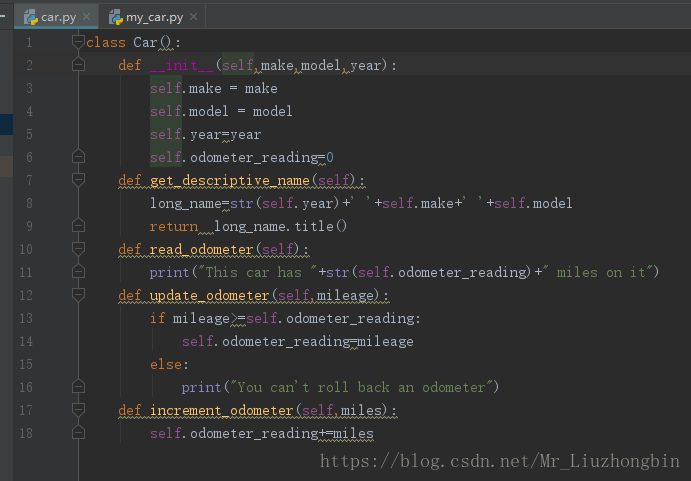Close the my_car.py tab

pyautogui.click(x=193, y=17)
